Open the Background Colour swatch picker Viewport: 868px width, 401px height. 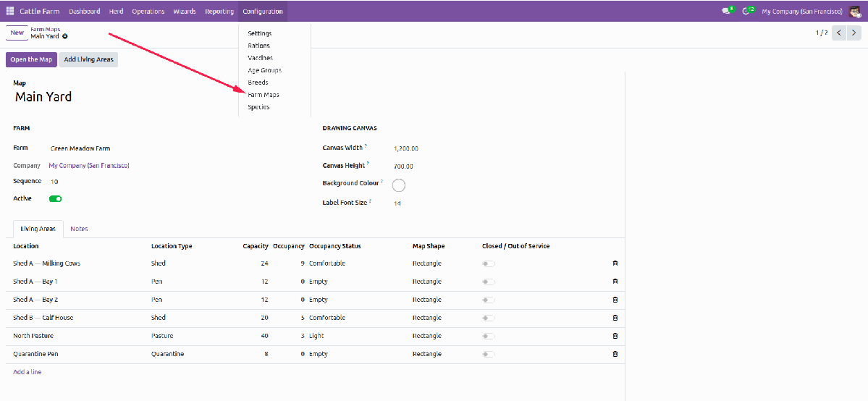point(399,185)
